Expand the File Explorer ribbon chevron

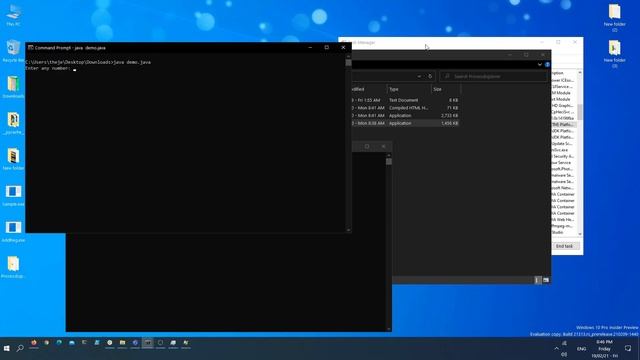pyautogui.click(x=540, y=64)
